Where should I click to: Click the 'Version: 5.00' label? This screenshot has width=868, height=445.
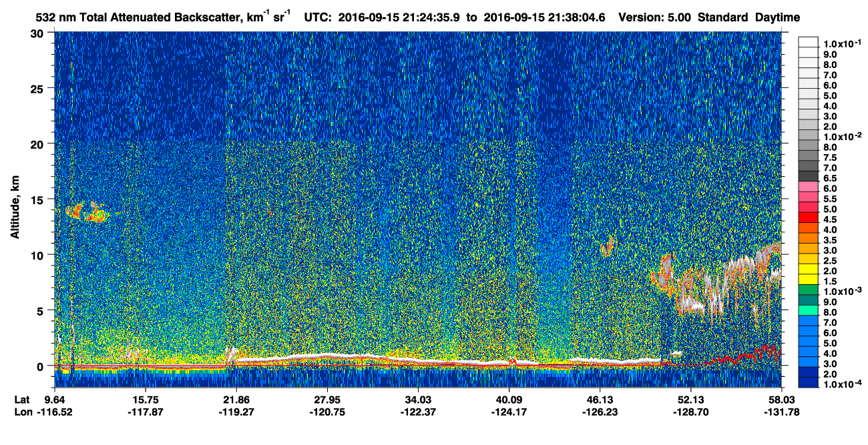tap(655, 17)
